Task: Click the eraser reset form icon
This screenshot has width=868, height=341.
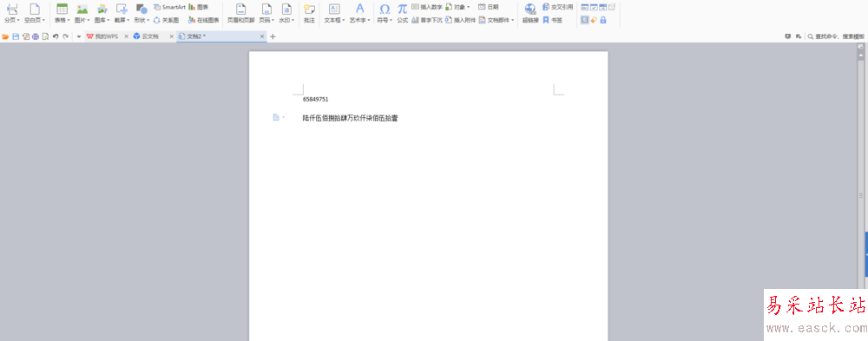Action: tap(594, 20)
